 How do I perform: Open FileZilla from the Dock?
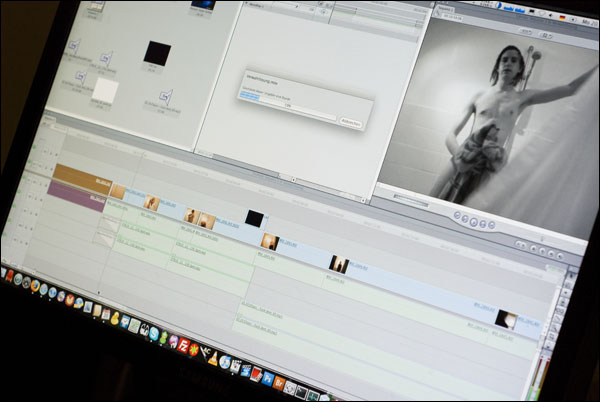pos(184,343)
